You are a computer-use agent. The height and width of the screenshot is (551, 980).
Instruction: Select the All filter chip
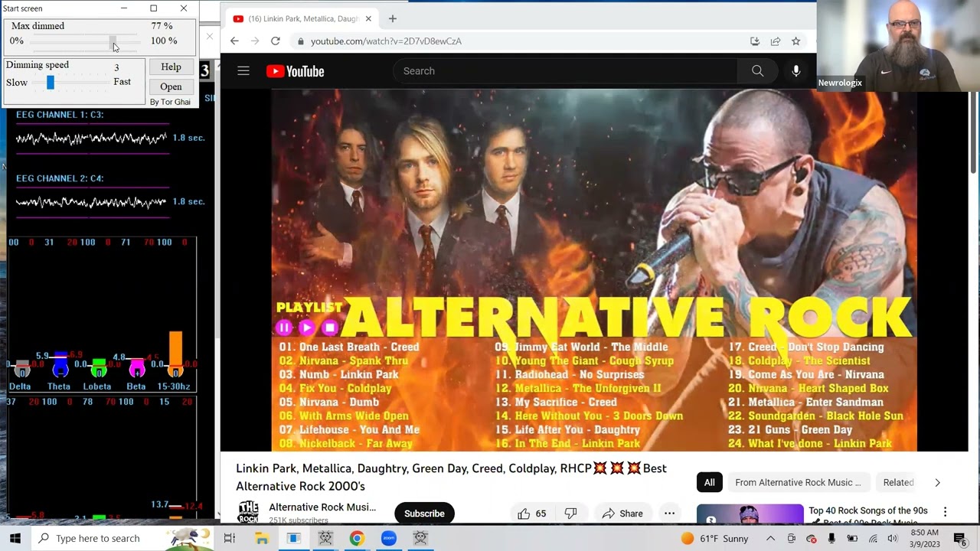click(710, 482)
